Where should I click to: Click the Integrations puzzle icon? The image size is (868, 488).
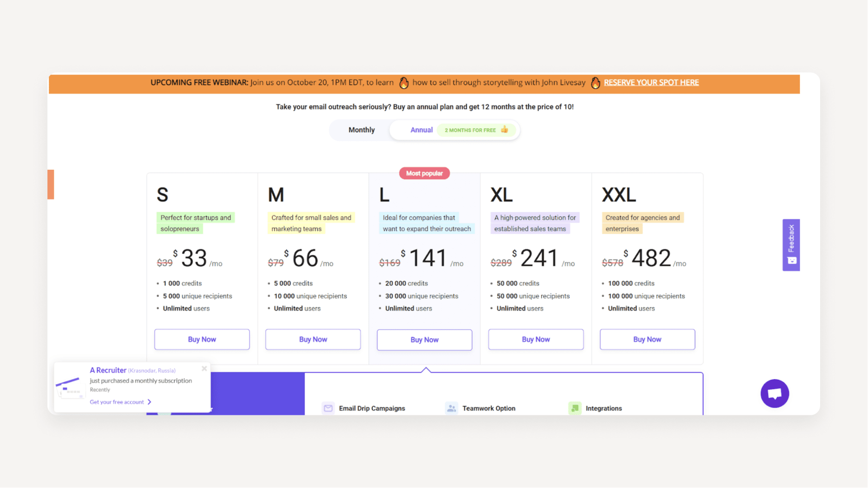pos(575,408)
